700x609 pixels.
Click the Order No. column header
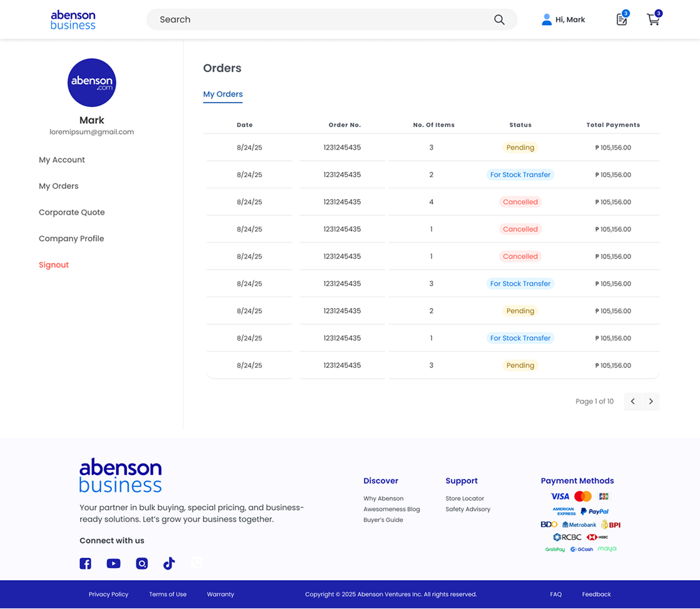(x=345, y=125)
